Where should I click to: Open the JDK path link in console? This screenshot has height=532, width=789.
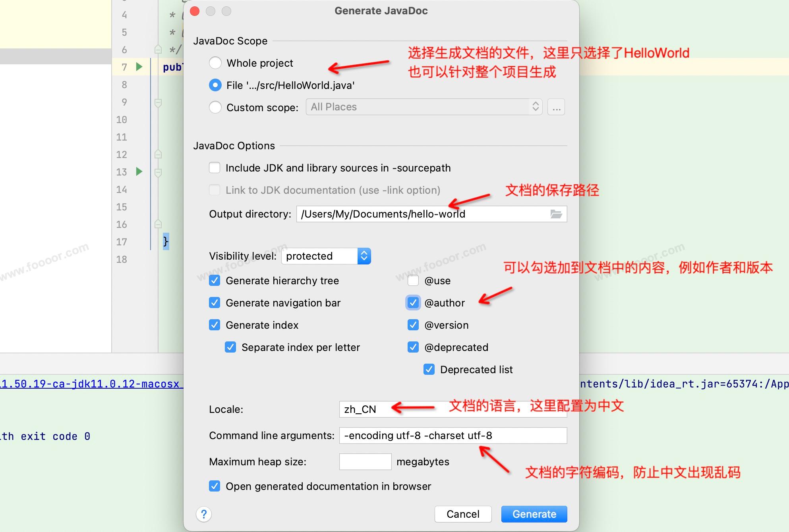[91, 384]
